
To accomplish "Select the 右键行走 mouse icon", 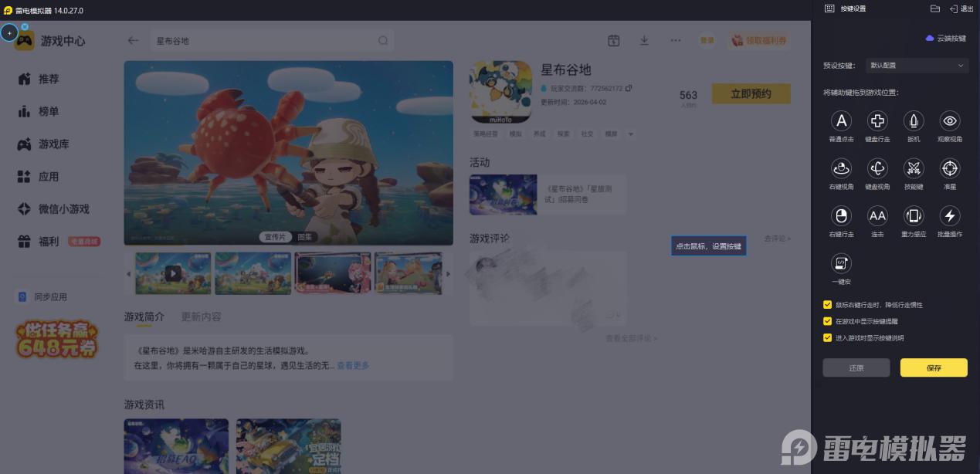I will [x=841, y=215].
